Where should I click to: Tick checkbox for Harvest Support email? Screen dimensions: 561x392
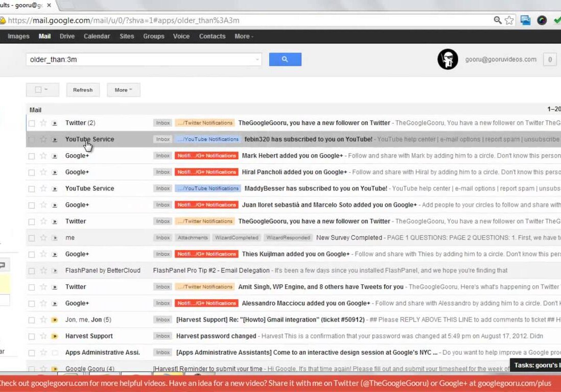(32, 336)
